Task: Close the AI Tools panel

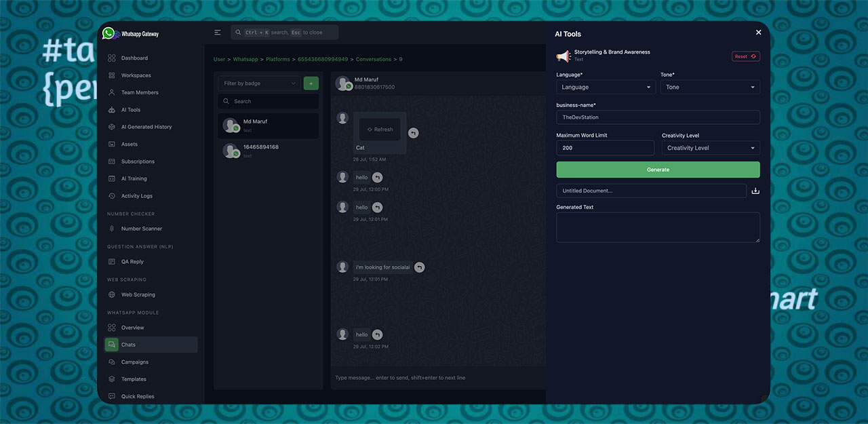Action: (758, 33)
